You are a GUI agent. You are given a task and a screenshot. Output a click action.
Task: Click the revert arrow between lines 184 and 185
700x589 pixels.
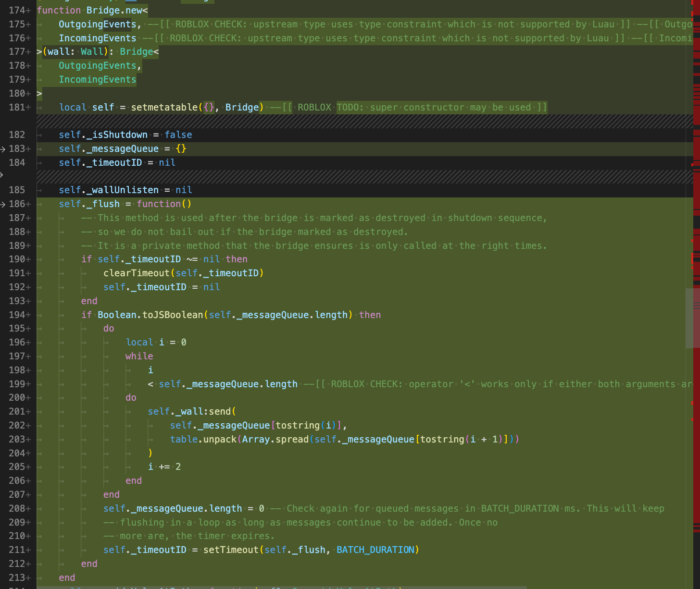[x=2, y=175]
